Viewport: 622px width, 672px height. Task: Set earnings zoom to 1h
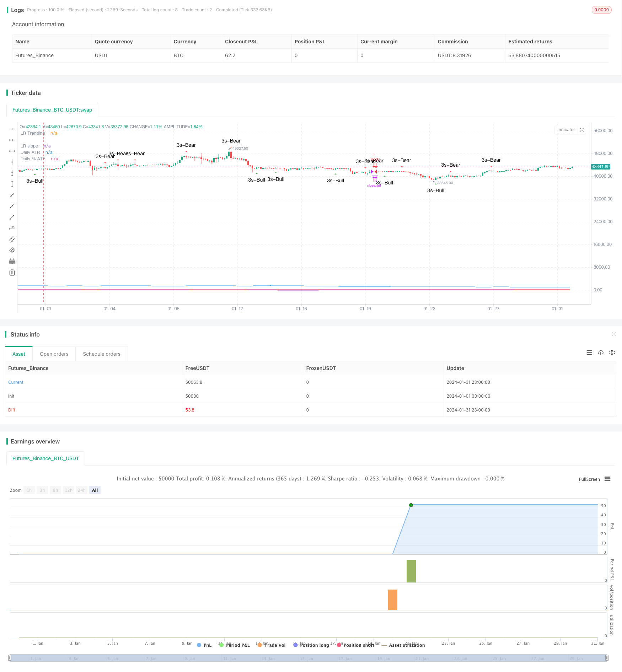tap(29, 490)
